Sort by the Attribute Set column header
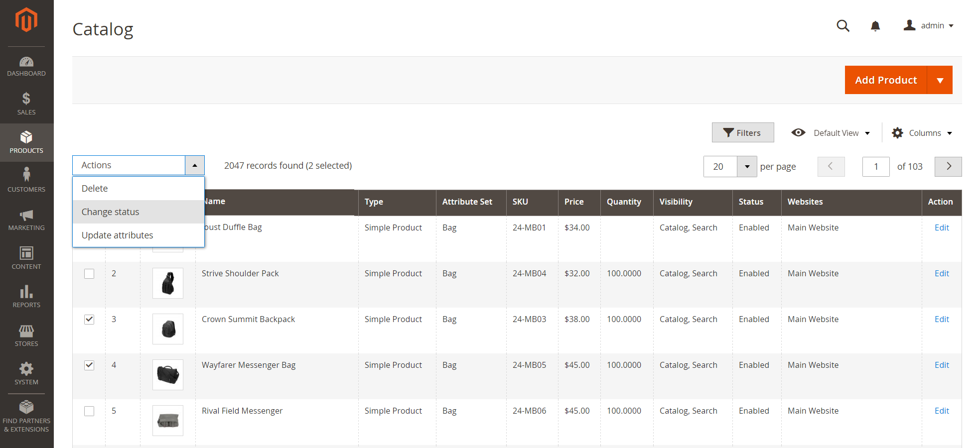This screenshot has height=448, width=980. pyautogui.click(x=471, y=202)
